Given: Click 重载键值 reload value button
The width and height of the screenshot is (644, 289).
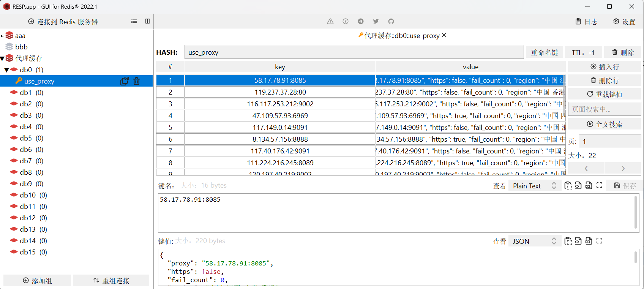Looking at the screenshot, I should pos(605,94).
